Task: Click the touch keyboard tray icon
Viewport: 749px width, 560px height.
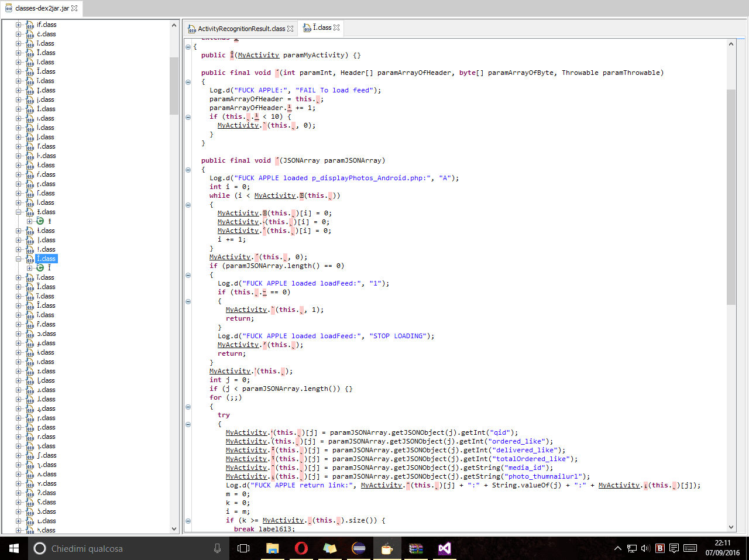Action: pyautogui.click(x=690, y=548)
